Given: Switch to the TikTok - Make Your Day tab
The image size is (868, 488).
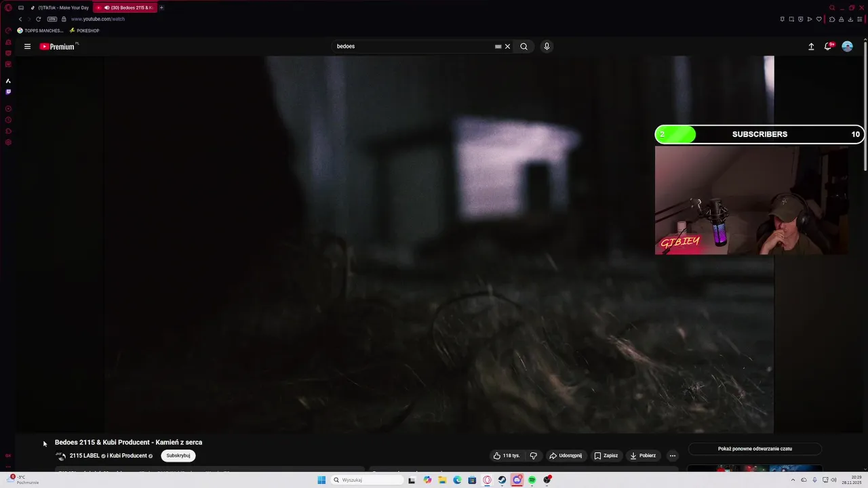Looking at the screenshot, I should click(60, 7).
